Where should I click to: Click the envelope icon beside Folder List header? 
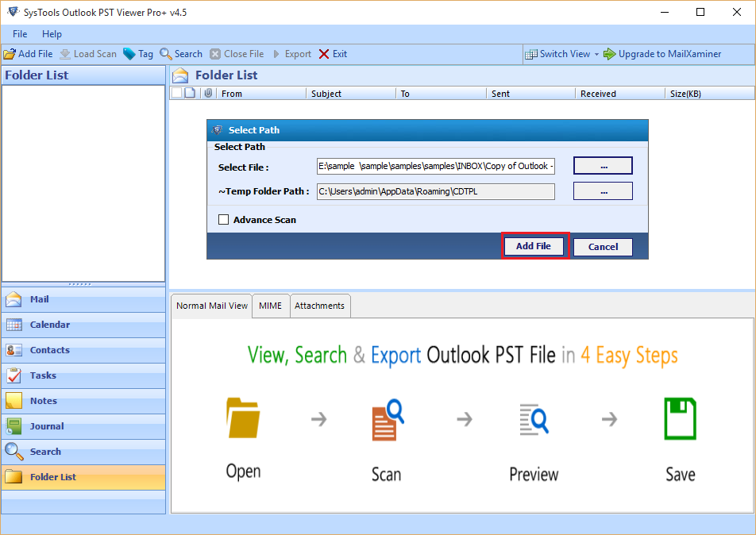pyautogui.click(x=180, y=75)
